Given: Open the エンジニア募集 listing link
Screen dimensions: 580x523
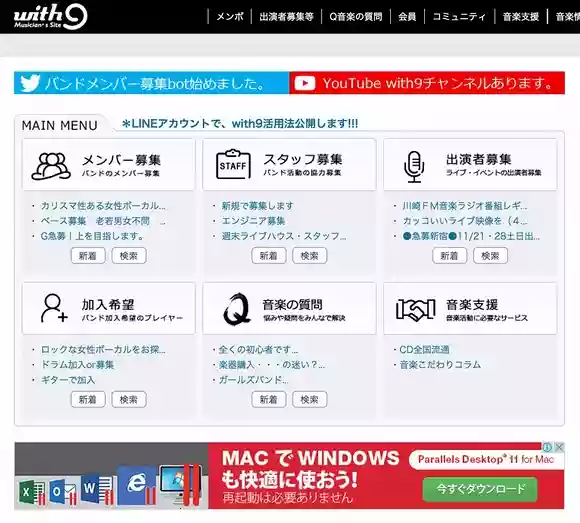Looking at the screenshot, I should point(253,221).
